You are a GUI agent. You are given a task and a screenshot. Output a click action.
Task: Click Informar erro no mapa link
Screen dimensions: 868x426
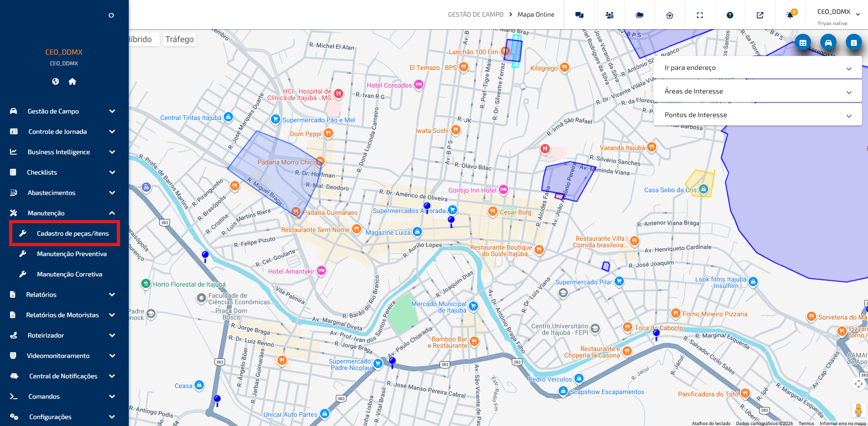click(843, 423)
